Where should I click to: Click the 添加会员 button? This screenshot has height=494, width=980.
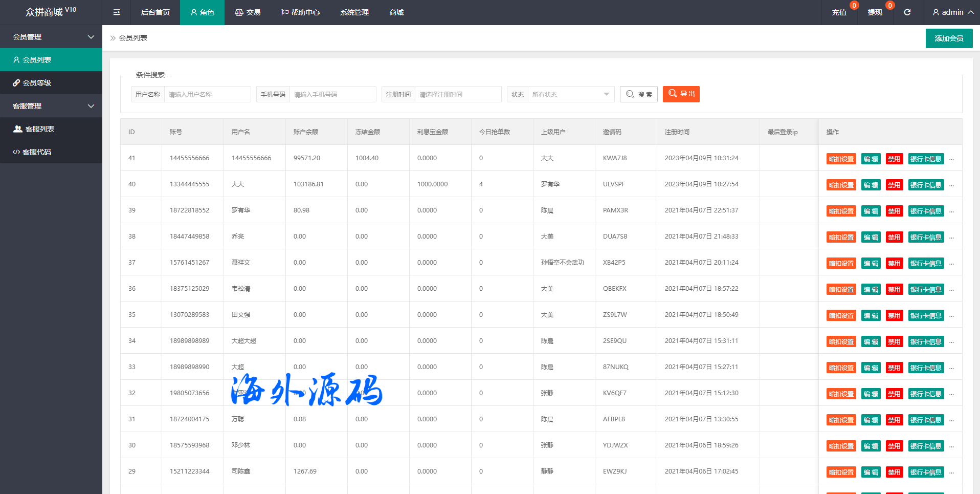tap(949, 38)
